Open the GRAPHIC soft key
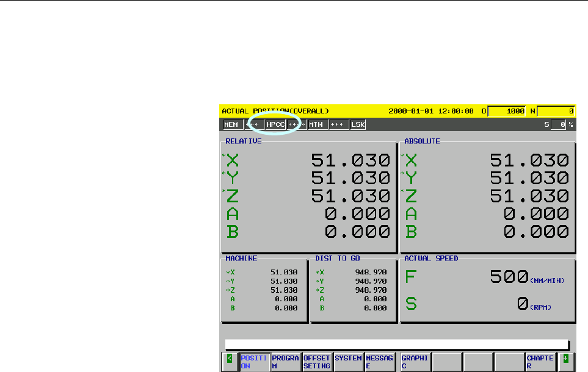Image resolution: width=588 pixels, height=372 pixels. (x=415, y=362)
